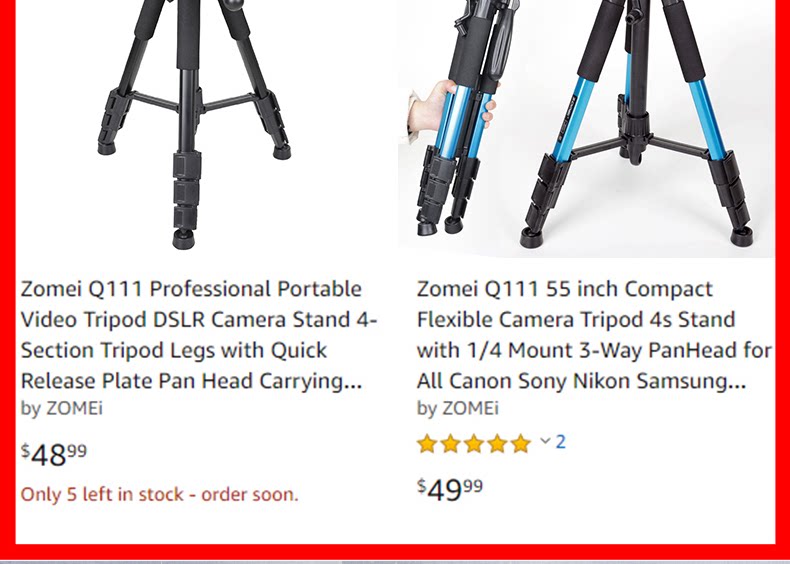Click "by ZOMEi" under the 55 inch Compact tripod
The height and width of the screenshot is (564, 790).
pyautogui.click(x=457, y=408)
